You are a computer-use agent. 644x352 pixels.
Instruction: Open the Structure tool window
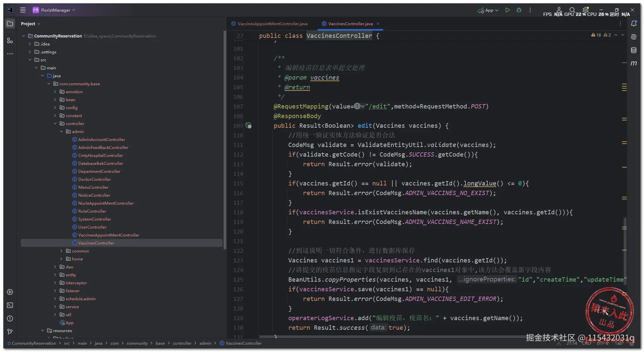10,40
